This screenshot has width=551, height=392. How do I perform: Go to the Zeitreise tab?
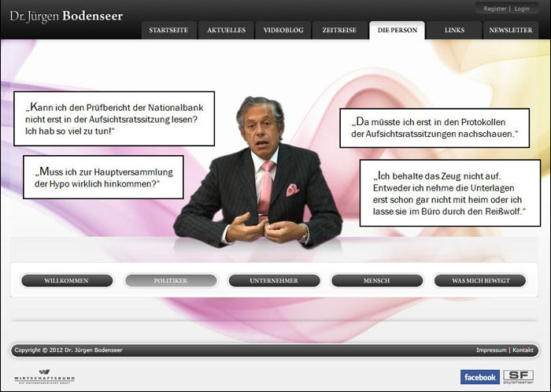click(339, 31)
